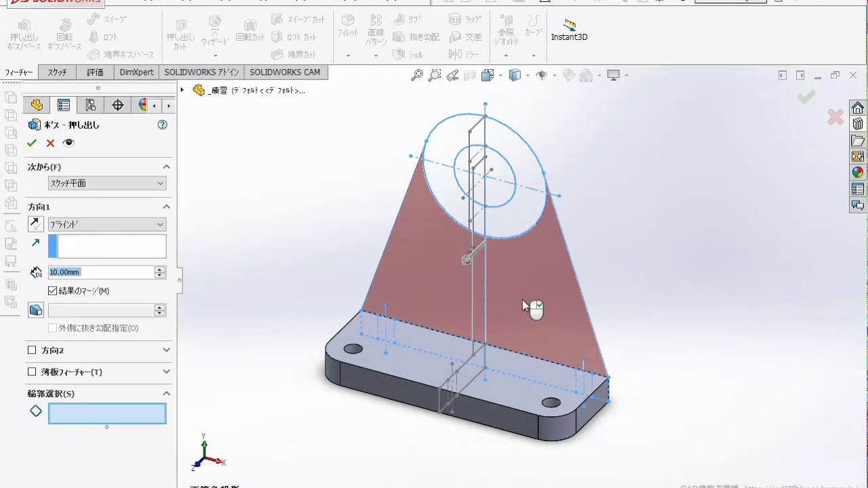Open View Orientation cube icon
Viewport: 868px width, 488px height.
[x=487, y=75]
